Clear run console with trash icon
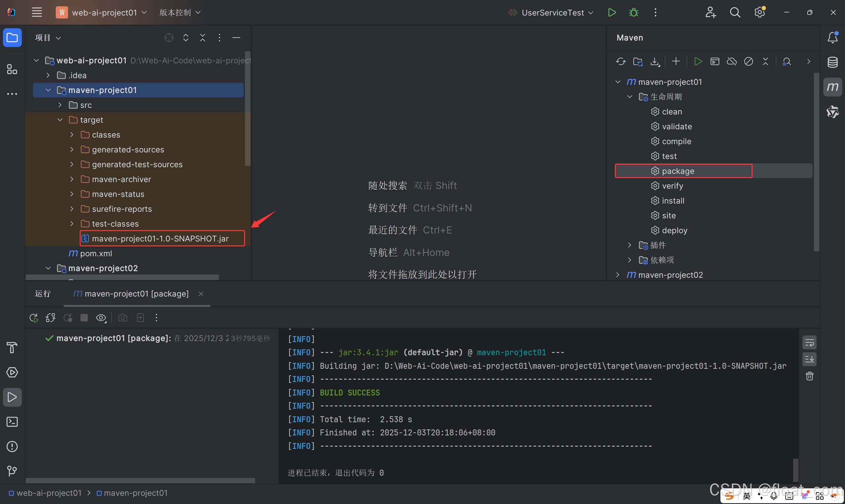845x504 pixels. (x=809, y=376)
